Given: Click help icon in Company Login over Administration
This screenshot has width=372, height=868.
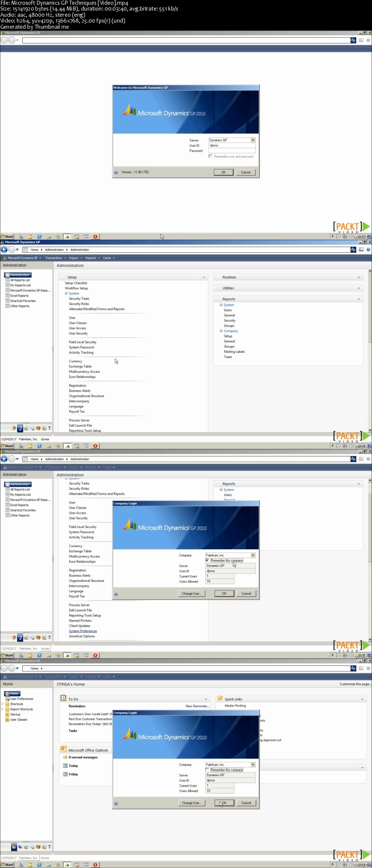Looking at the screenshot, I should [x=116, y=594].
